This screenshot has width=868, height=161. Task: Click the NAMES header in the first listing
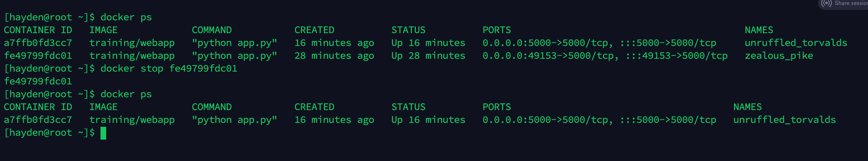759,30
